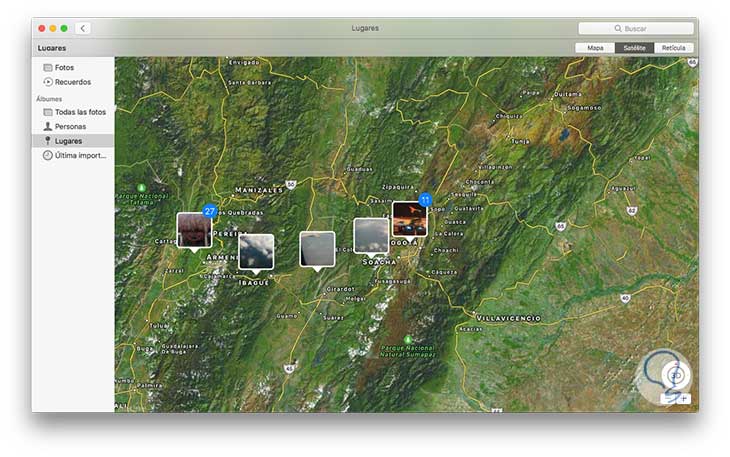This screenshot has height=457, width=730.
Task: Click the Girardot map label
Action: pos(341,289)
